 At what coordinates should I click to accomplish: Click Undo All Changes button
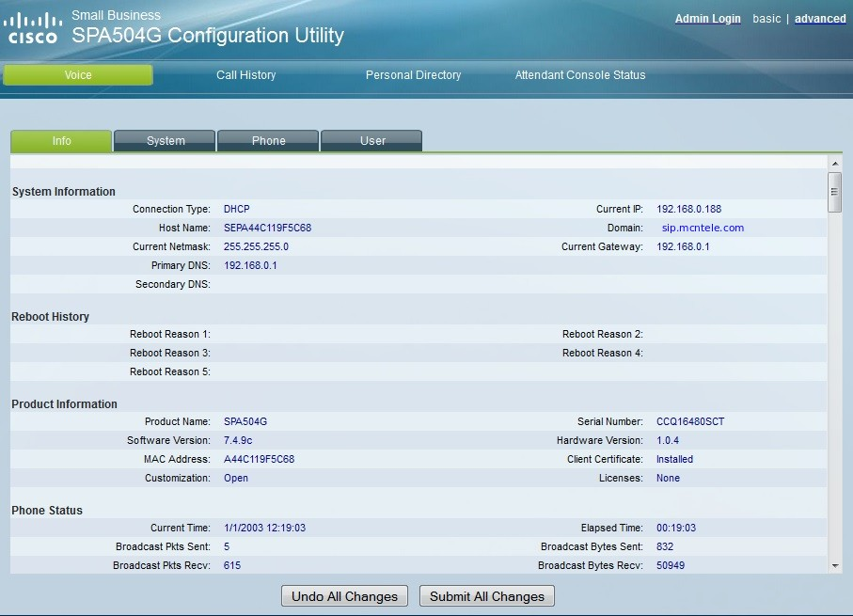pos(344,596)
